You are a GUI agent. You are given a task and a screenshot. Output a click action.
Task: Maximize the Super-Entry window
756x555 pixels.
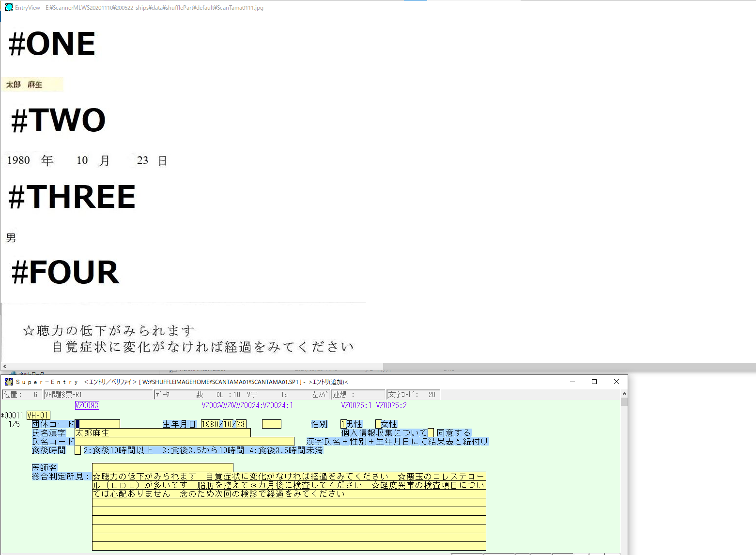pyautogui.click(x=594, y=382)
